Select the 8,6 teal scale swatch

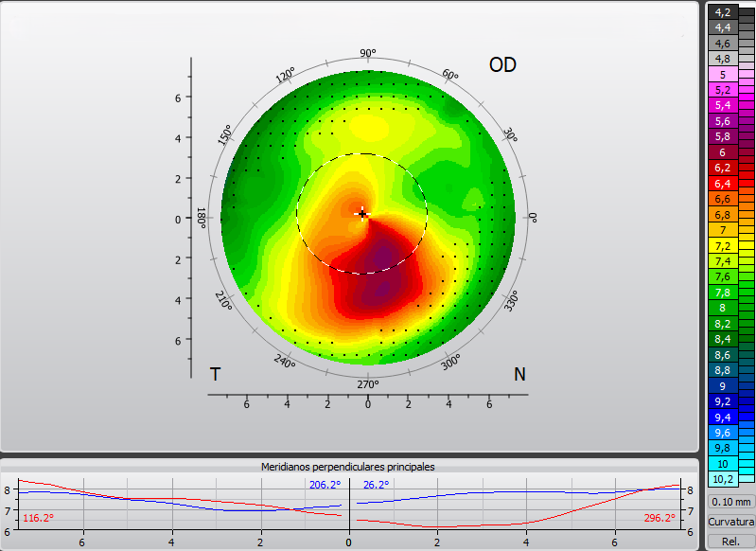(723, 355)
